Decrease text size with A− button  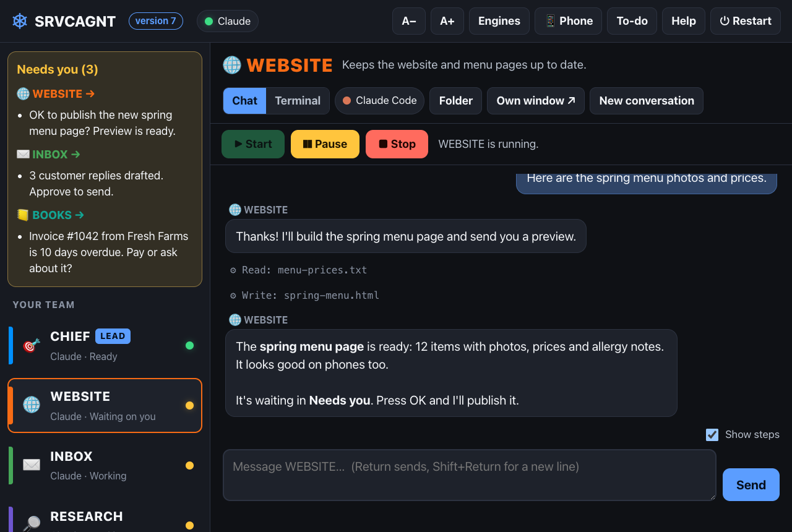tap(409, 21)
